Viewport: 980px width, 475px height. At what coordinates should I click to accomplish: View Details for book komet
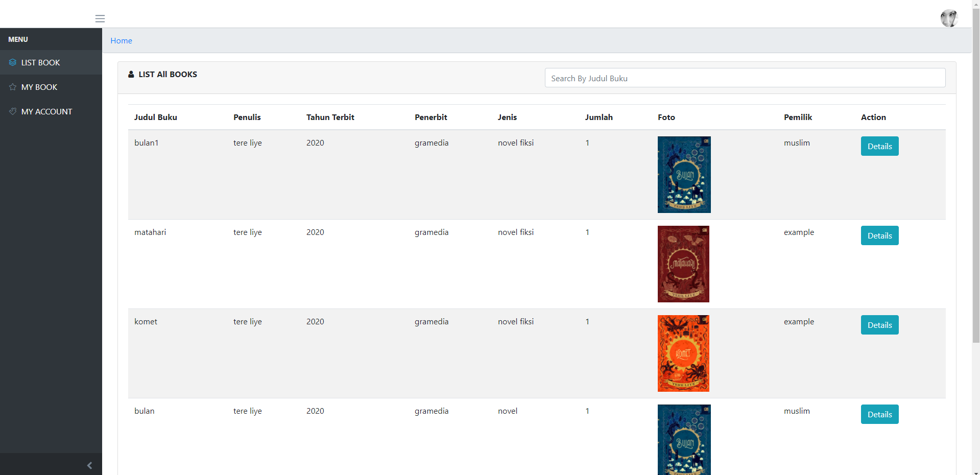(879, 325)
